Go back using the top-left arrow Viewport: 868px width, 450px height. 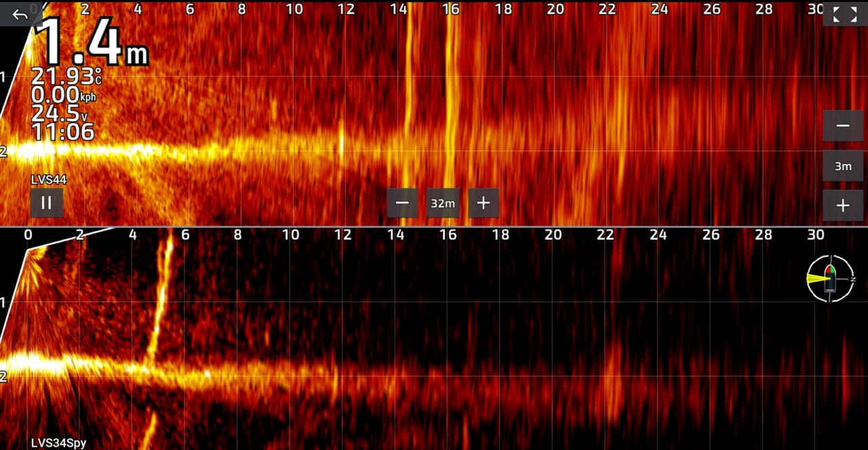(x=20, y=14)
